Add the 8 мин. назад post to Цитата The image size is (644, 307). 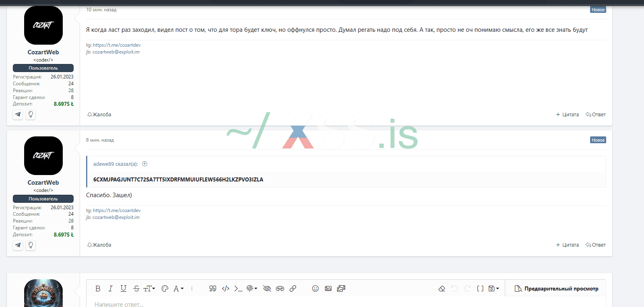tap(567, 245)
